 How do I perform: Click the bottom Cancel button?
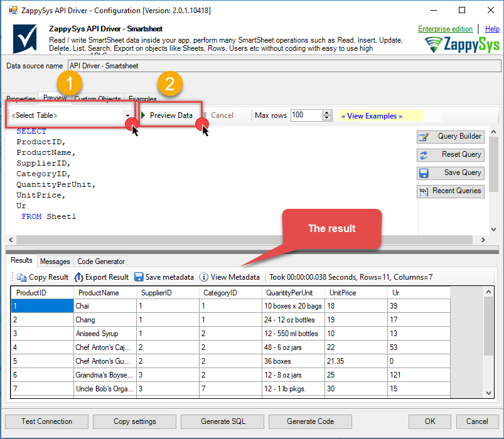pos(477,421)
